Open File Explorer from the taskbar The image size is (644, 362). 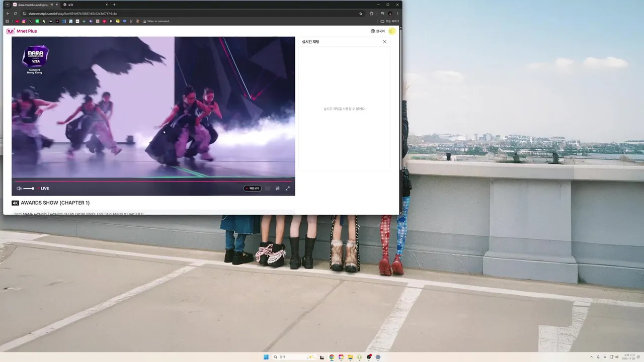coord(350,357)
